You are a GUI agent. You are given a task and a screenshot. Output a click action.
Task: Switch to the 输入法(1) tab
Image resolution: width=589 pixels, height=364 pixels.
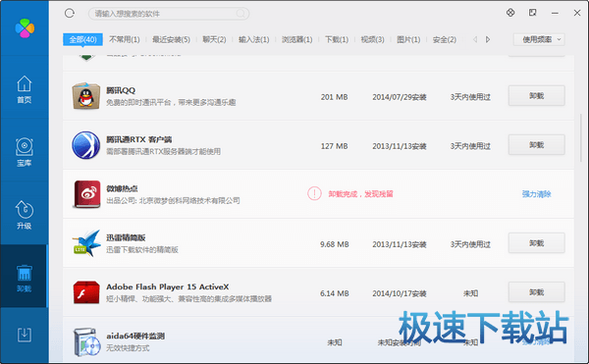(253, 39)
